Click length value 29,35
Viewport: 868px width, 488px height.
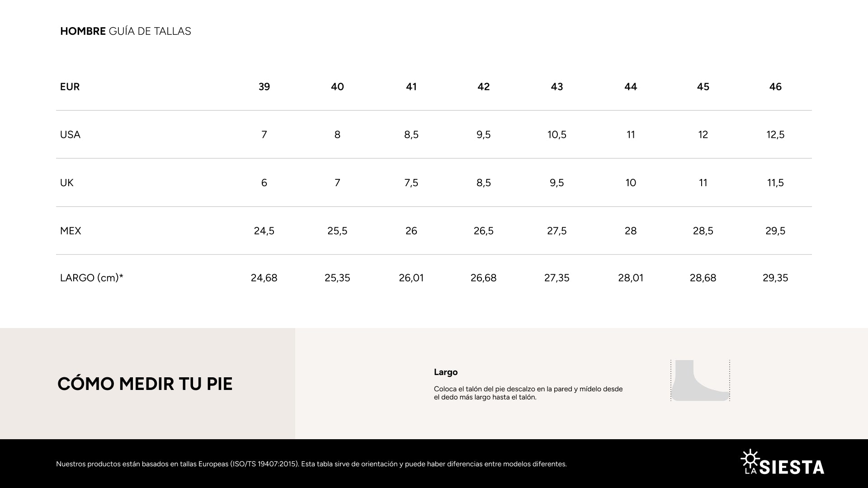click(775, 278)
